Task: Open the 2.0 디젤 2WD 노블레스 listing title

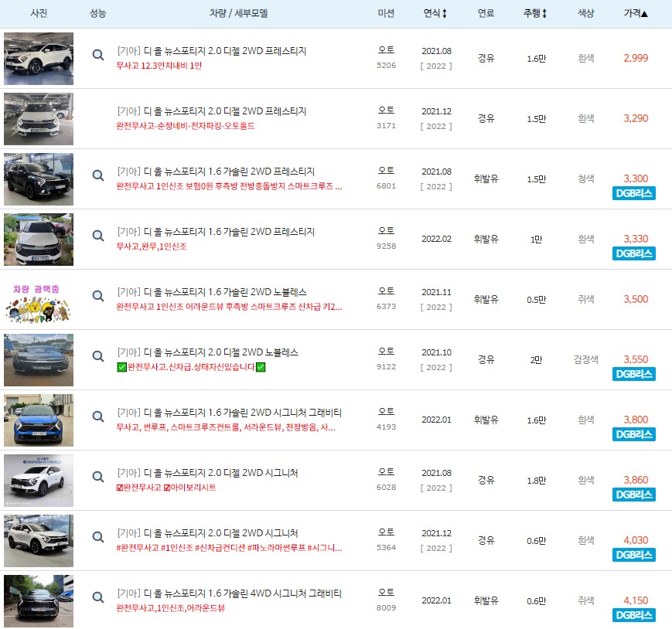Action: click(207, 353)
